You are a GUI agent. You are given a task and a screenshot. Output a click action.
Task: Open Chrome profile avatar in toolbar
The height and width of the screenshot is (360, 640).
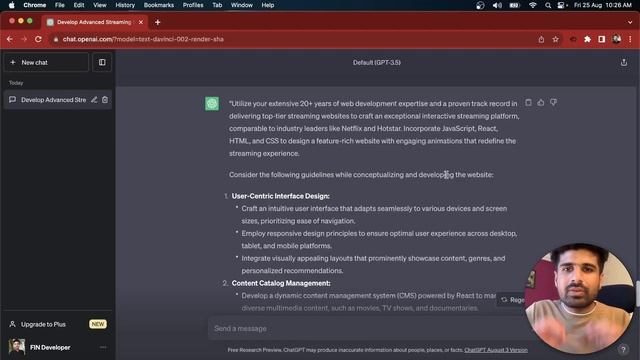(x=616, y=39)
